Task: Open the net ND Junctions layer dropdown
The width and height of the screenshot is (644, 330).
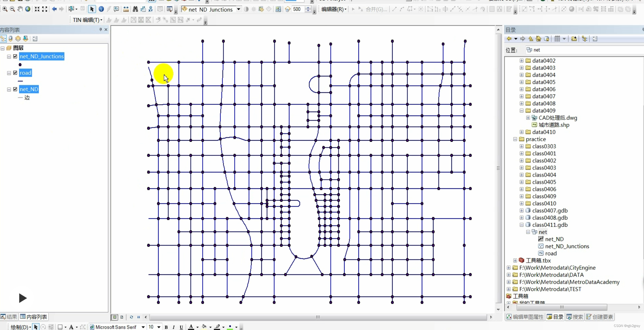Action: (238, 9)
